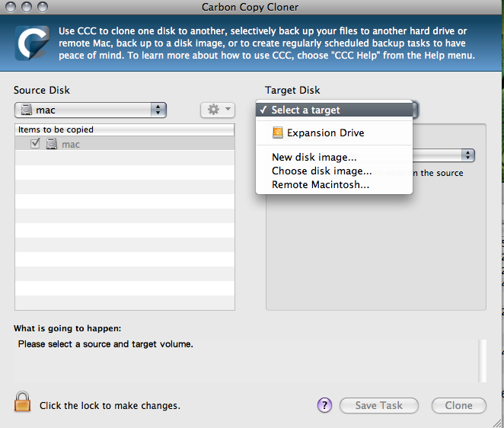This screenshot has height=428, width=504.
Task: Click the orange padlock icon
Action: (x=23, y=401)
